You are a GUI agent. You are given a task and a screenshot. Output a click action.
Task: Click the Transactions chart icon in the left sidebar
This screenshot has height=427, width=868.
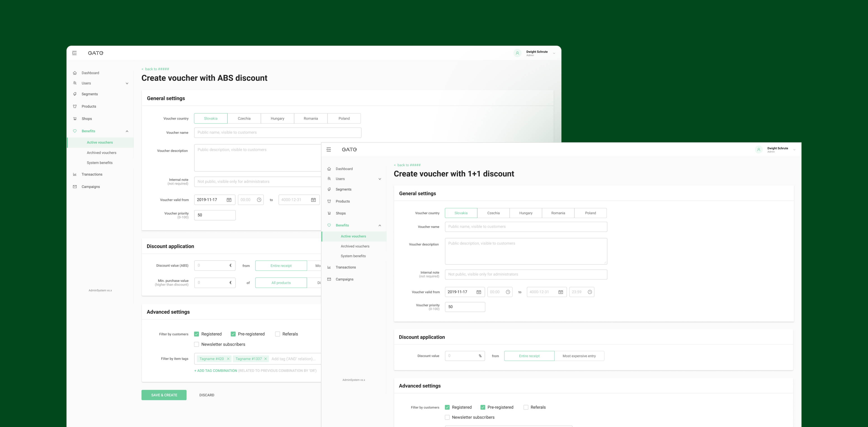[x=75, y=174]
